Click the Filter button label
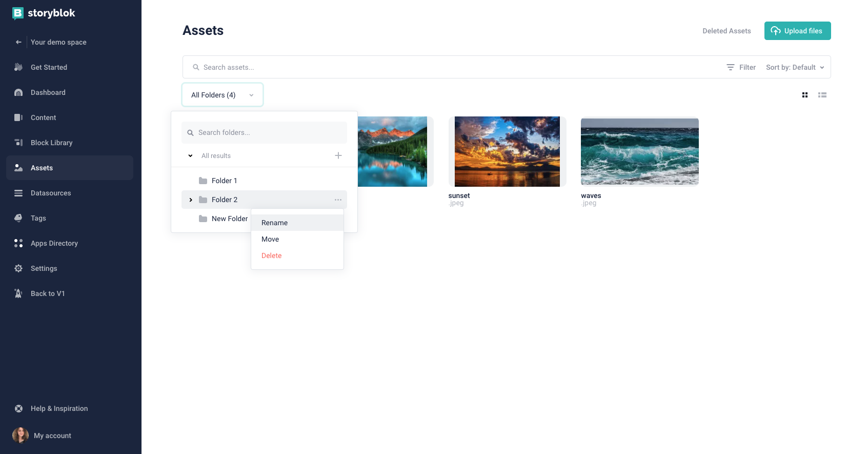The height and width of the screenshot is (454, 868). coord(748,67)
